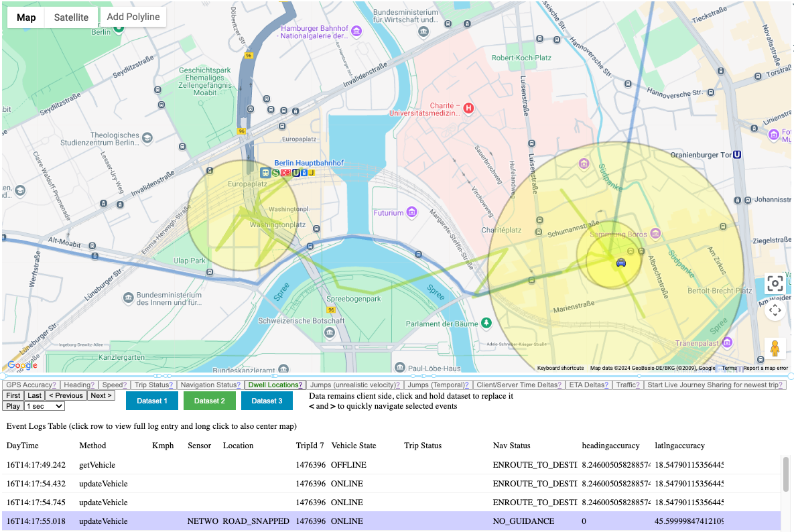Enable the Speed overlay
This screenshot has width=794, height=532.
click(x=115, y=385)
